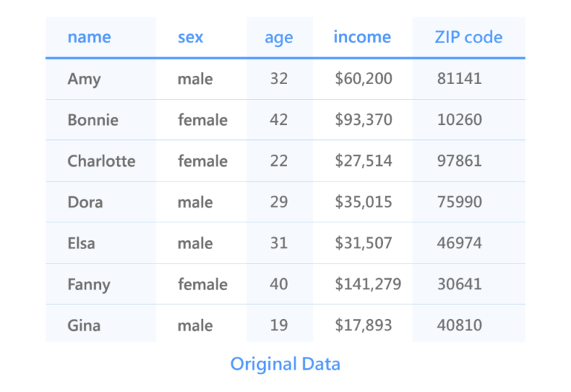Select the Charlotte name cell
571x392 pixels.
pyautogui.click(x=102, y=161)
